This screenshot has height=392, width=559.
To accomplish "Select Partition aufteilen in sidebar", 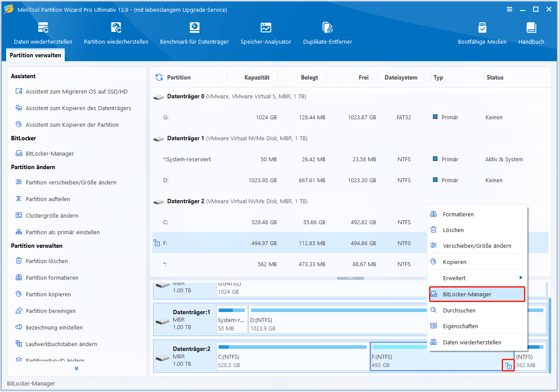I will click(42, 199).
